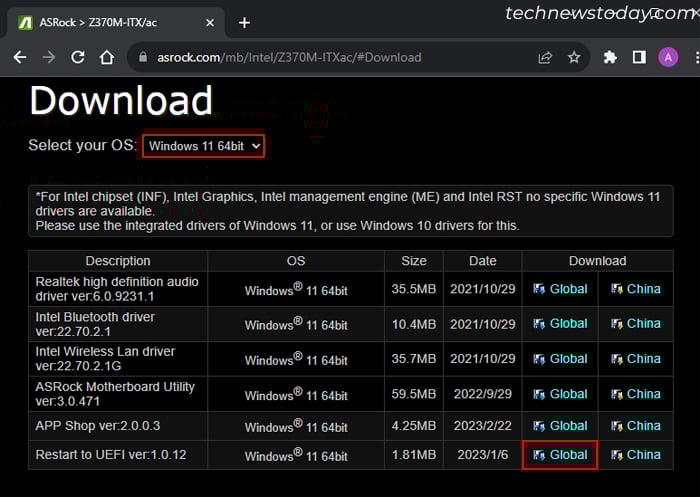
Task: Click the Windows 11 driver notice text
Action: click(348, 211)
